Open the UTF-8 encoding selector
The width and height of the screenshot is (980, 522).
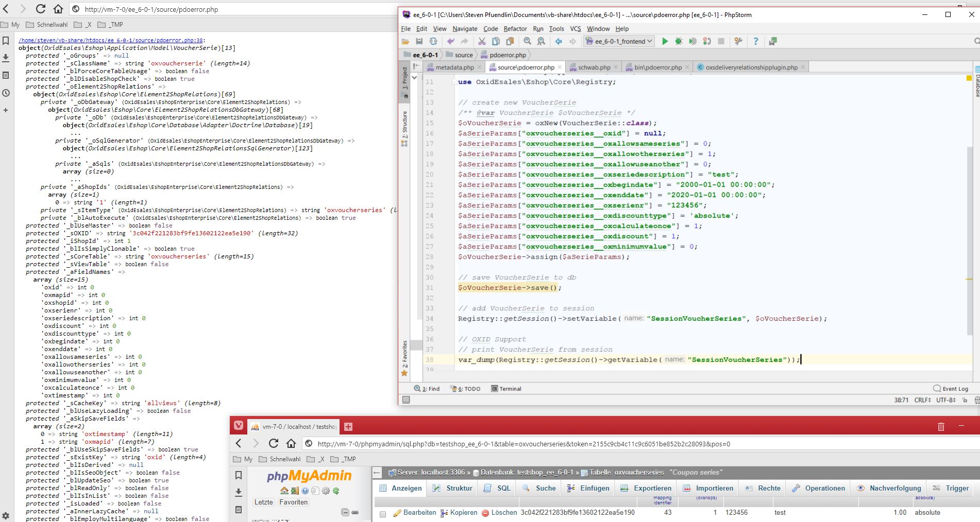point(945,400)
